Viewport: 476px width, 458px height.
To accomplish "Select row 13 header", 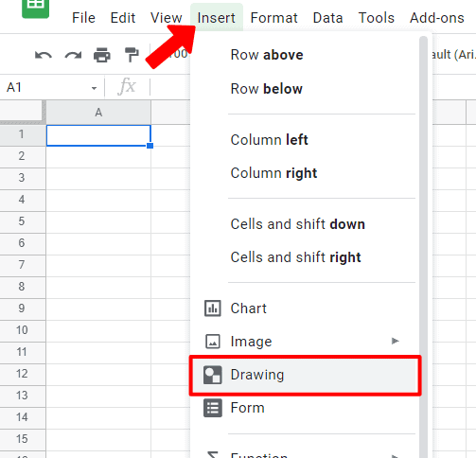I will (22, 396).
